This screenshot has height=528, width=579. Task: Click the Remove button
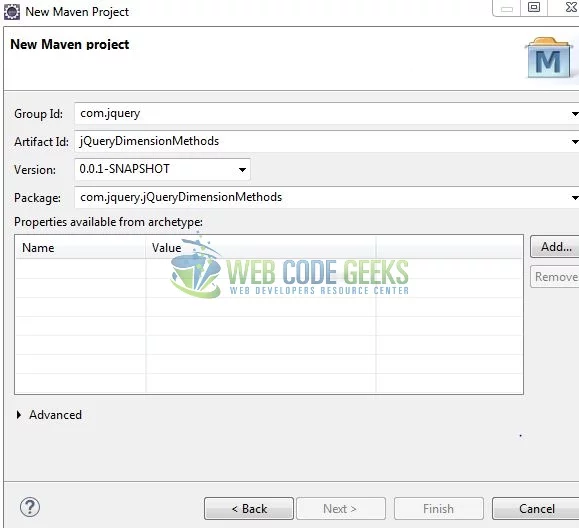555,277
